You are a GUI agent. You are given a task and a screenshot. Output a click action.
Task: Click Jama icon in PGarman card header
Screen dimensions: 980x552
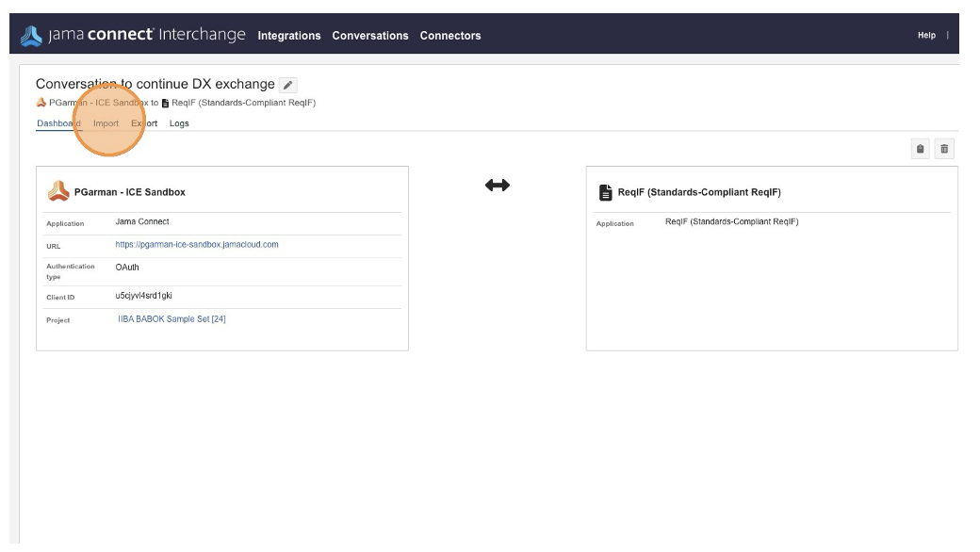pos(58,191)
